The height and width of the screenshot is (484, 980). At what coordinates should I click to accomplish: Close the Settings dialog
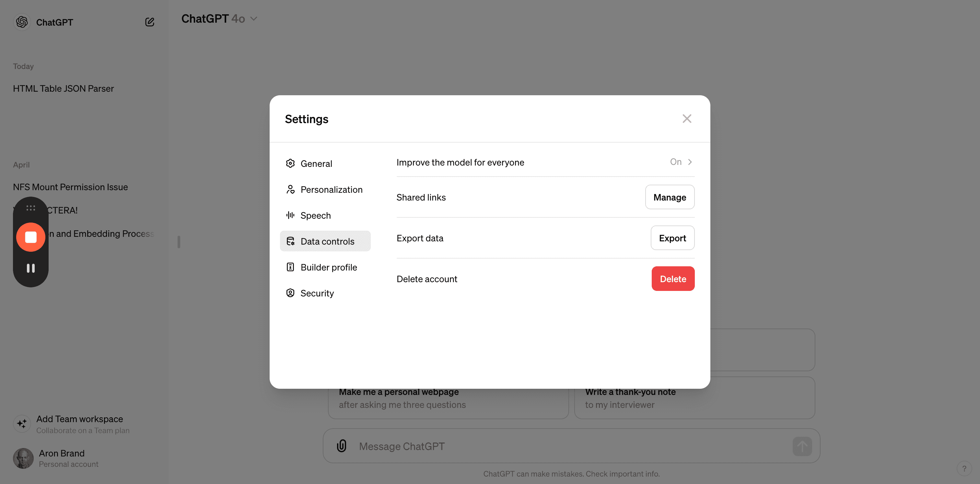687,119
